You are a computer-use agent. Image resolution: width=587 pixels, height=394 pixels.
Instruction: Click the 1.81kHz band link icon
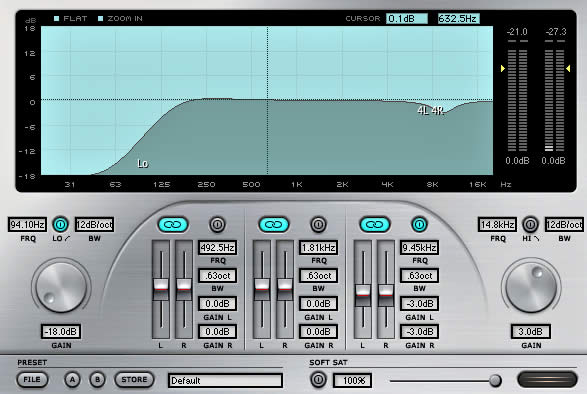point(274,225)
